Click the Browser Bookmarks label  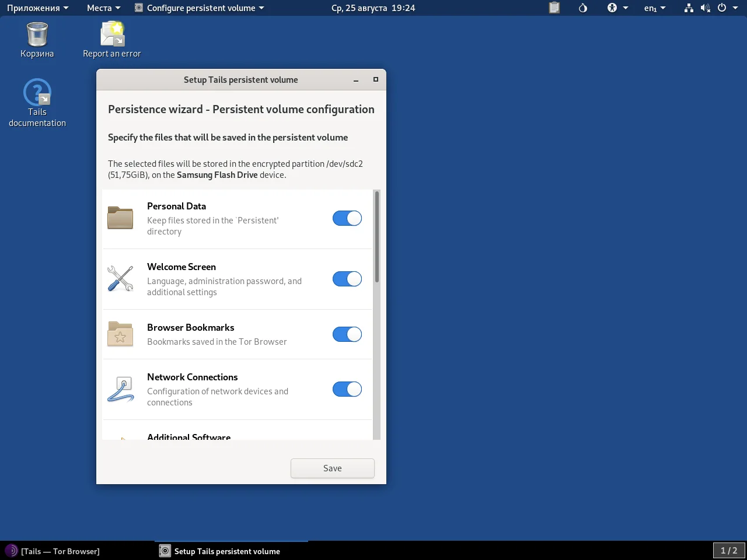pos(191,327)
